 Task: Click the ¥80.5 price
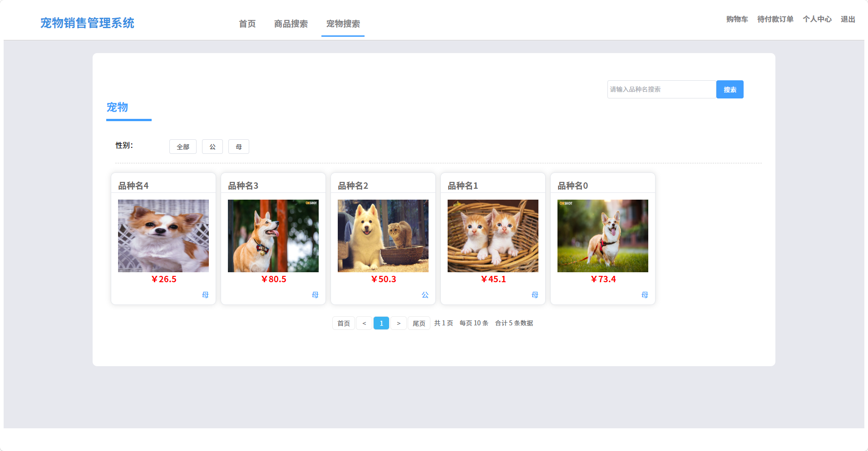click(273, 279)
